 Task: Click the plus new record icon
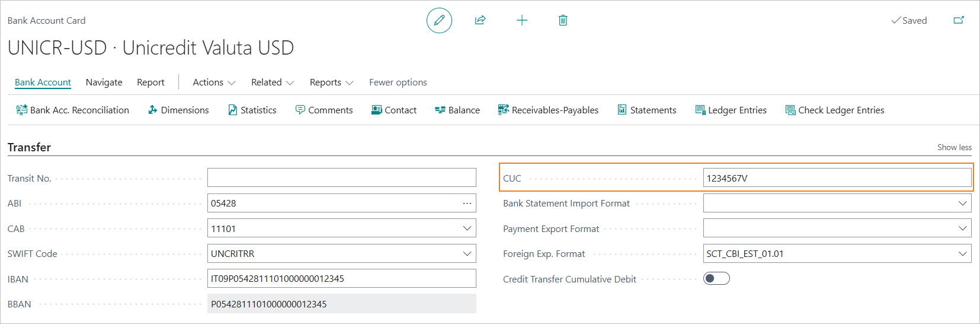pyautogui.click(x=521, y=21)
